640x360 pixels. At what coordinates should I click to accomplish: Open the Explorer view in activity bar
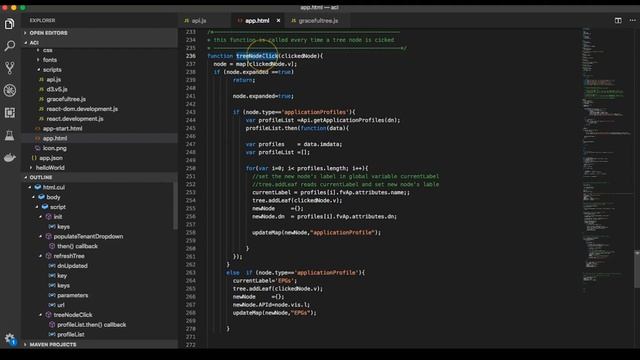click(10, 24)
